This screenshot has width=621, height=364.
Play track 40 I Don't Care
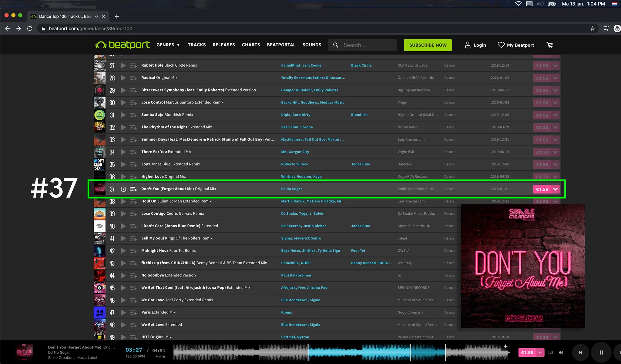123,226
